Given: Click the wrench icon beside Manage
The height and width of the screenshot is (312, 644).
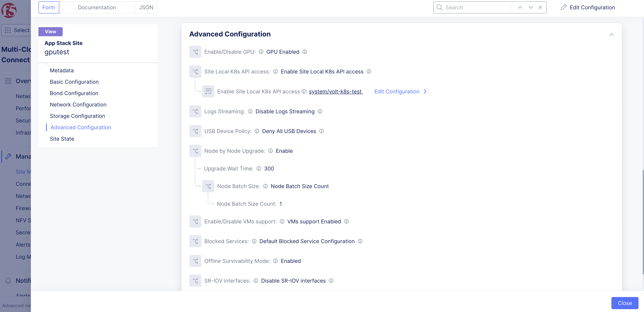Looking at the screenshot, I should 8,156.
